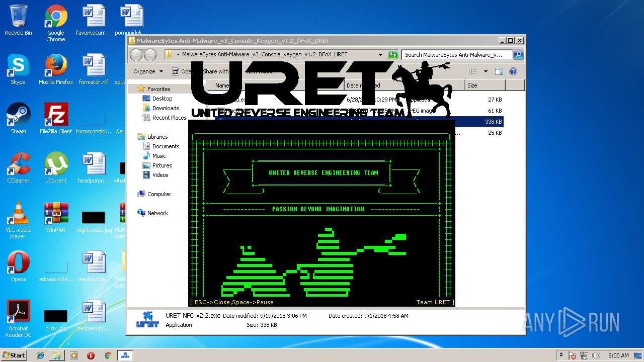Screen dimensions: 644x362
Task: Open Windows Media Player from the taskbar
Action: coord(74,355)
